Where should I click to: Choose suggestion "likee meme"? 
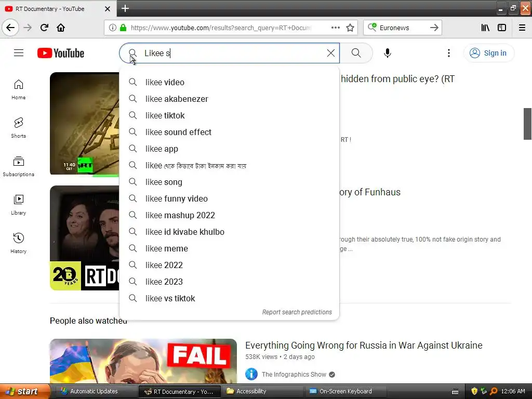(x=229, y=248)
